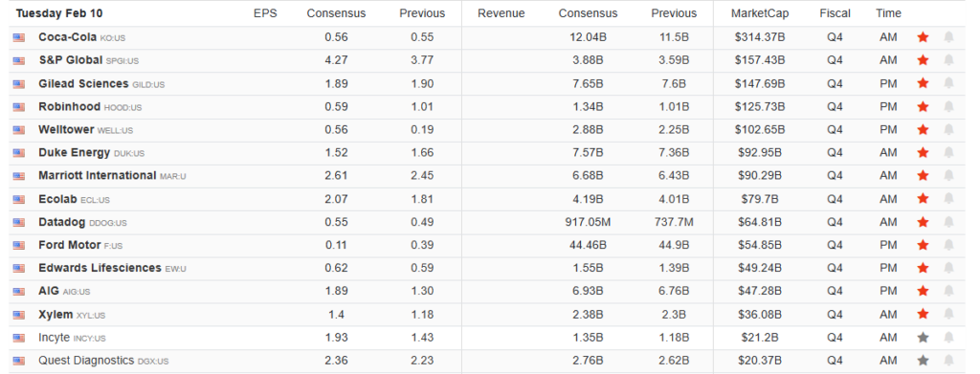
Task: Enable alert bell for S&P Global
Action: (948, 60)
